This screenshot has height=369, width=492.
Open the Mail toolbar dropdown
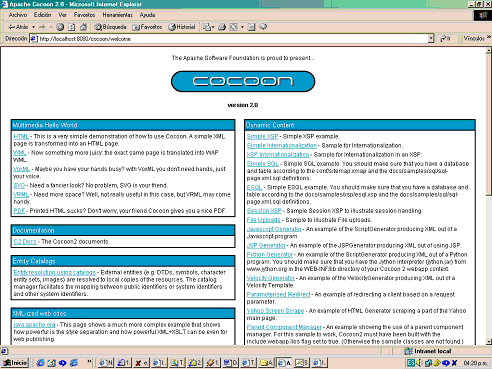(x=208, y=27)
